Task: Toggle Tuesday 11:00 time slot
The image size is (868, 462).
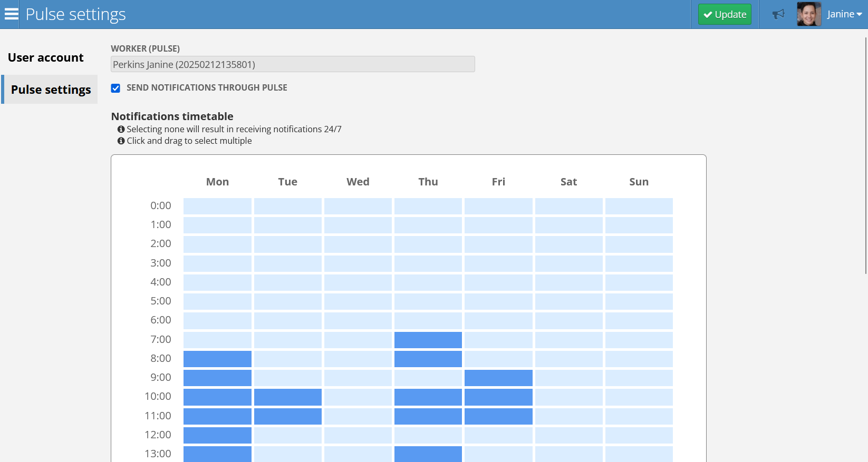Action: pyautogui.click(x=288, y=416)
